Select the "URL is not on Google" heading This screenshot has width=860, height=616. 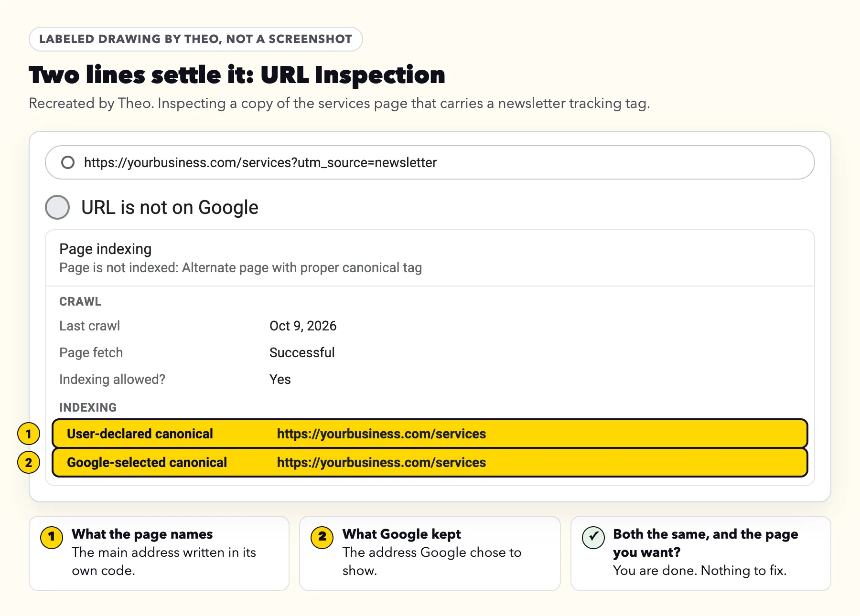click(x=170, y=207)
